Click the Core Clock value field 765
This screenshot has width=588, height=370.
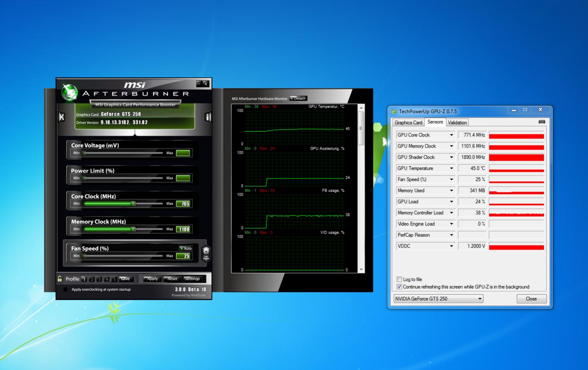(x=183, y=204)
